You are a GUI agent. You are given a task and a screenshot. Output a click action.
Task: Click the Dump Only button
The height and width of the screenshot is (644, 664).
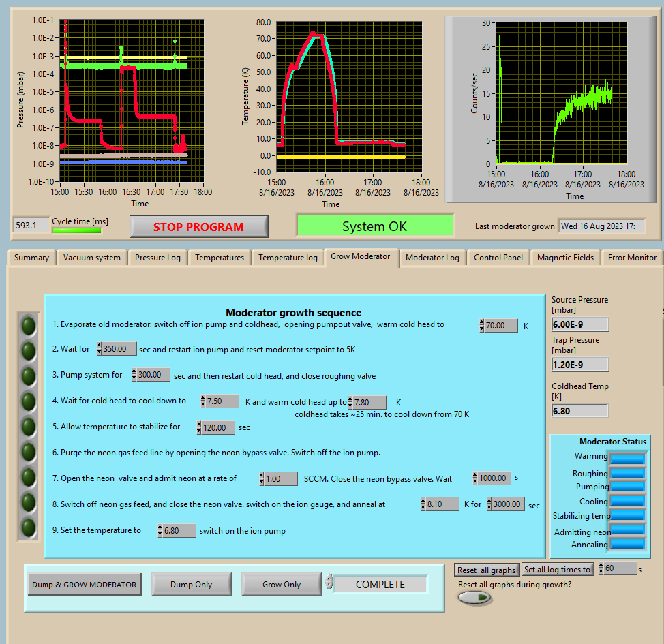[x=191, y=584]
